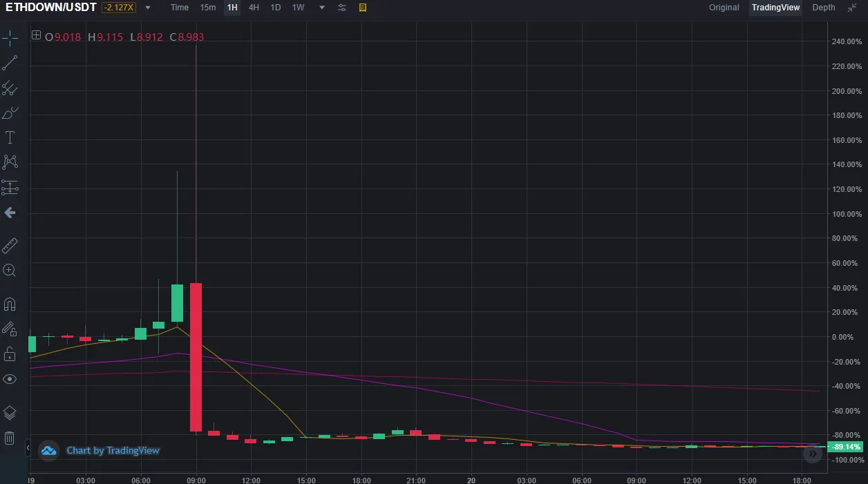The height and width of the screenshot is (484, 868).
Task: Select the crosshair cursor tool
Action: point(10,38)
